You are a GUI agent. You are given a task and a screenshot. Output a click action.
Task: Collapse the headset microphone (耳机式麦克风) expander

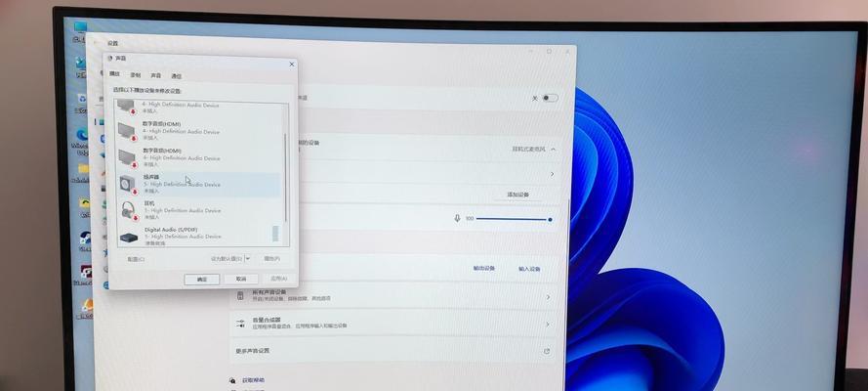[x=553, y=149]
